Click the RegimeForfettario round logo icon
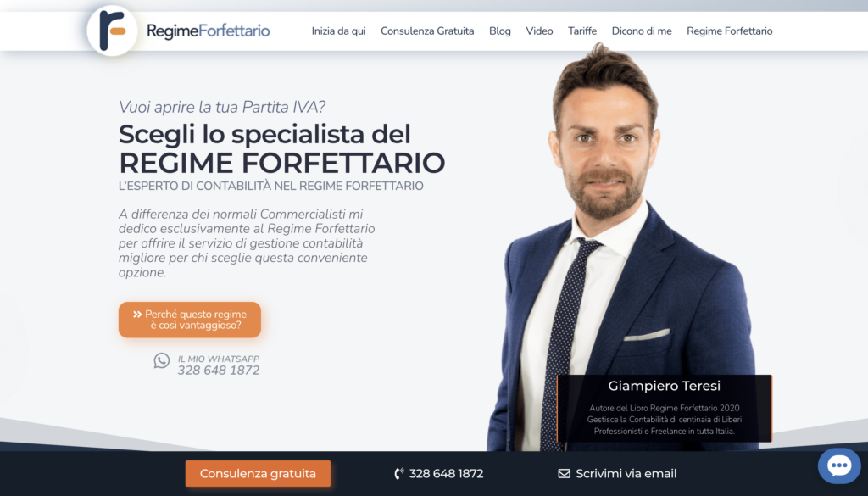868x496 pixels. (113, 31)
